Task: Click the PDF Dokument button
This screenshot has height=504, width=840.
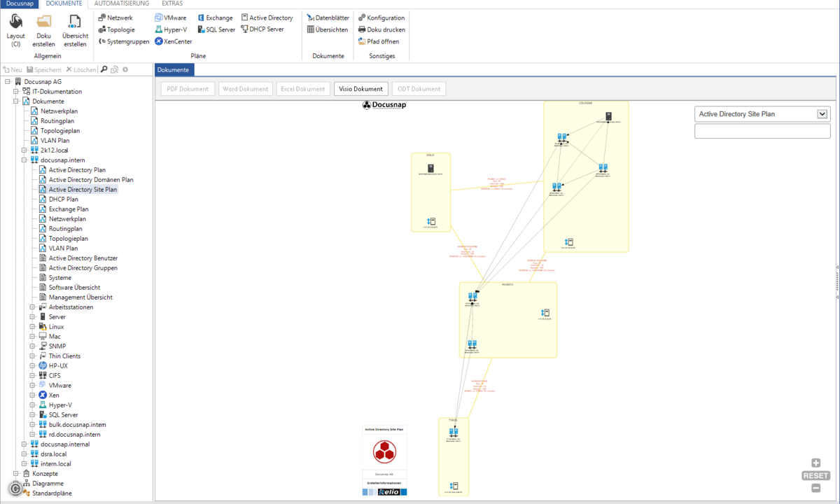Action: pyautogui.click(x=188, y=89)
